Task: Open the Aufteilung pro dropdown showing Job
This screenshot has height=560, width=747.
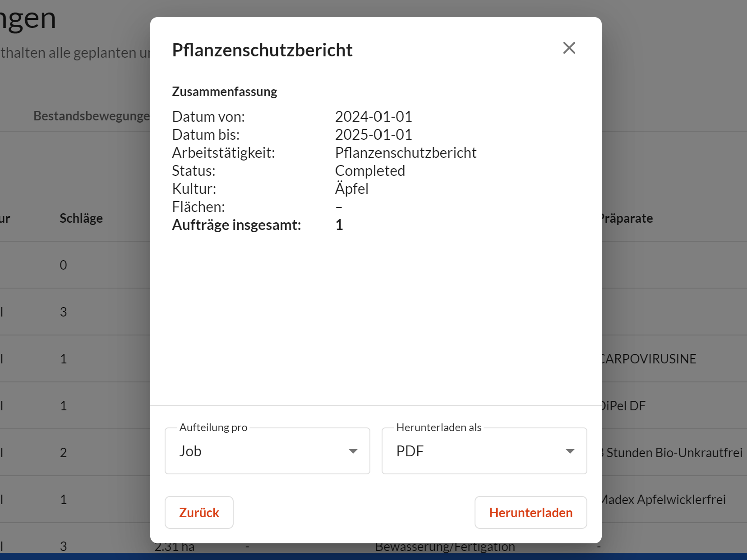Action: coord(267,451)
